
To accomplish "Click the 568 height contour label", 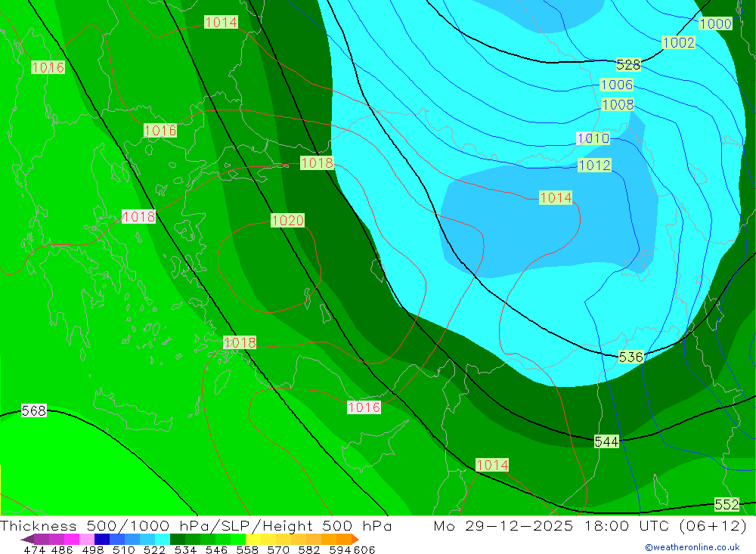I will click(x=34, y=411).
